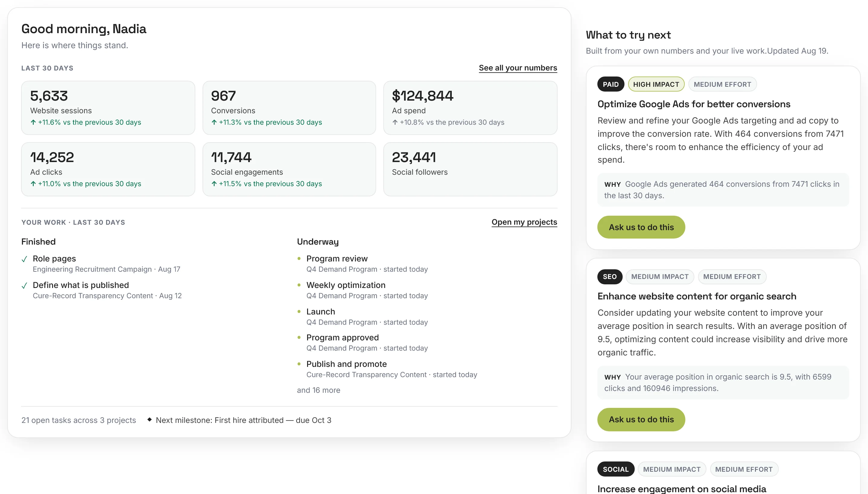Click the bullet dot beside Program review

(299, 258)
